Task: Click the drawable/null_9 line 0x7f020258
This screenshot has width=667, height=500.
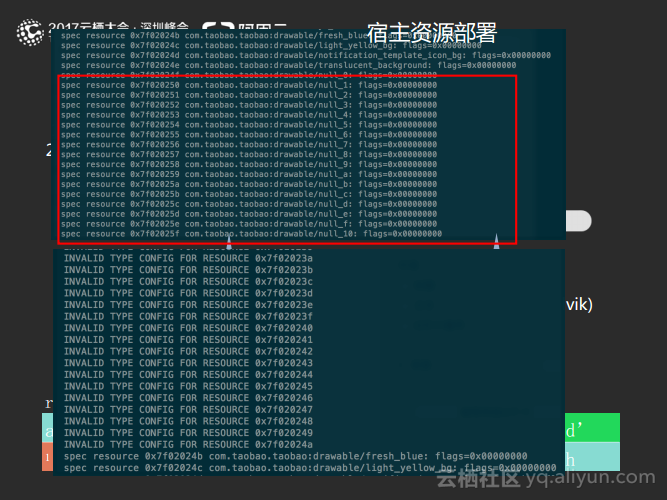Action: click(249, 164)
